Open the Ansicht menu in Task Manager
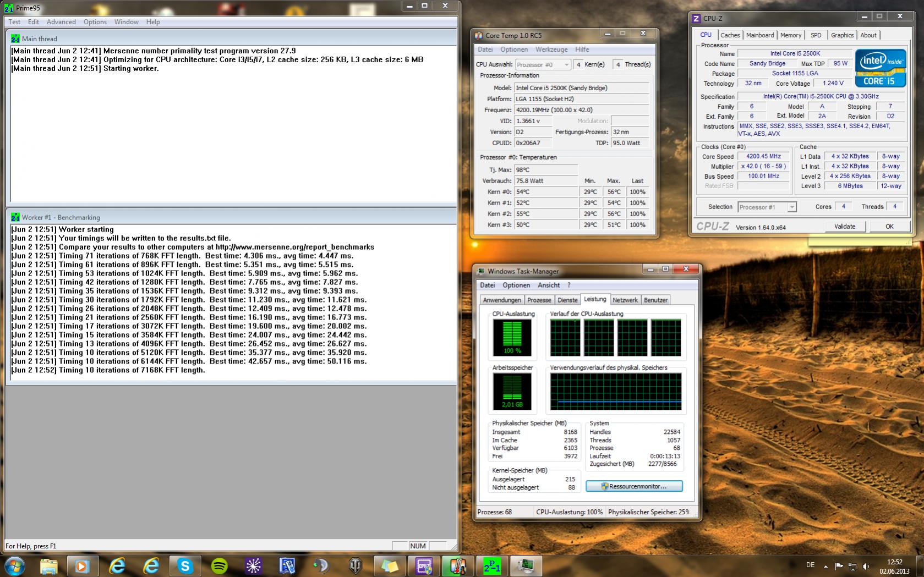Screen dimensions: 924x577 pyautogui.click(x=549, y=285)
